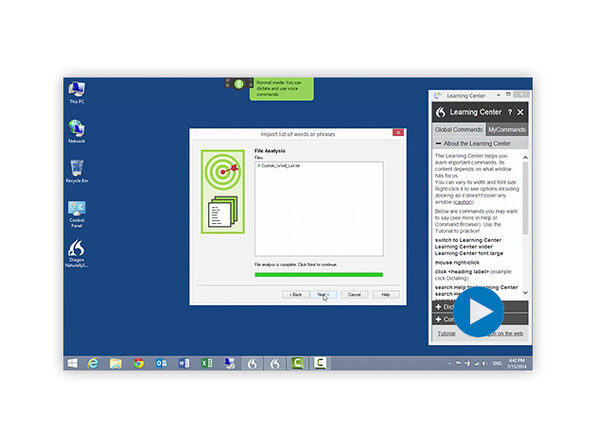Click the remote desktop computer taskbar icon
596x447 pixels.
(x=230, y=363)
